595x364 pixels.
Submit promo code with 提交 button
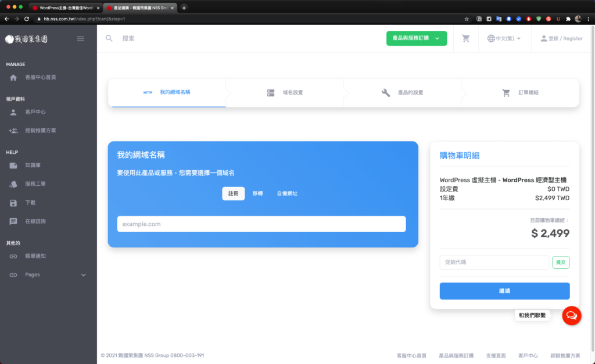click(561, 262)
